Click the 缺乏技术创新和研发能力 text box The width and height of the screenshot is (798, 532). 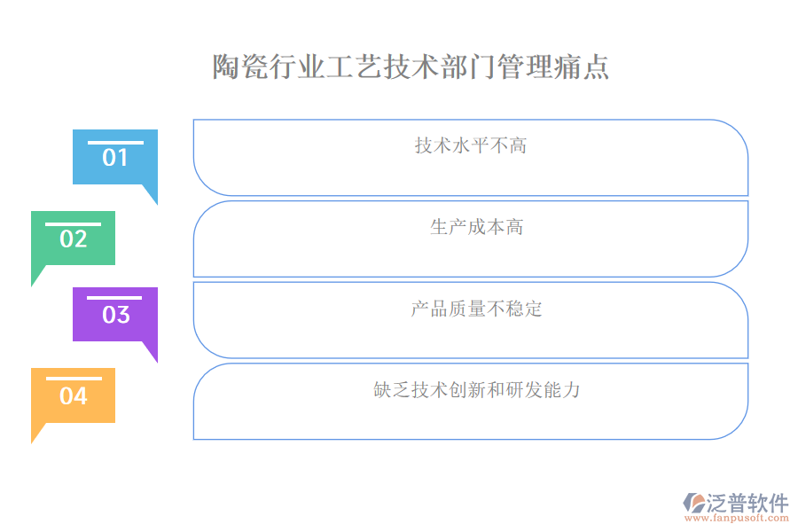471,401
